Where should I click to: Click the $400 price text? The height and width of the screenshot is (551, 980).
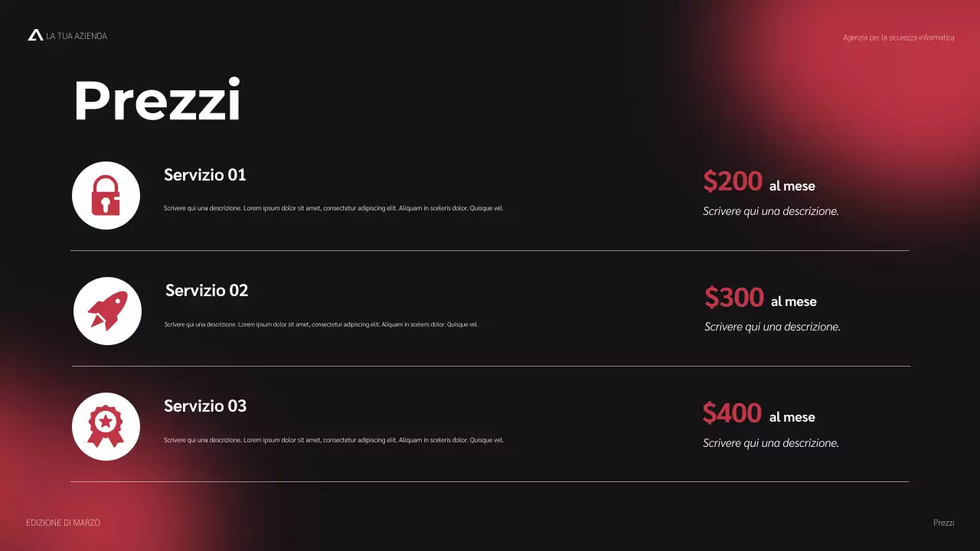(732, 413)
